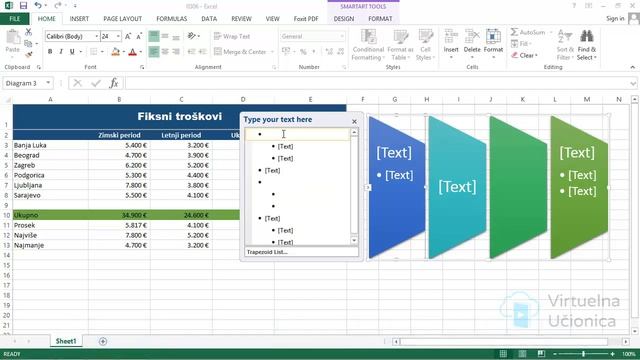
Task: Click the percent style icon
Action: (303, 52)
